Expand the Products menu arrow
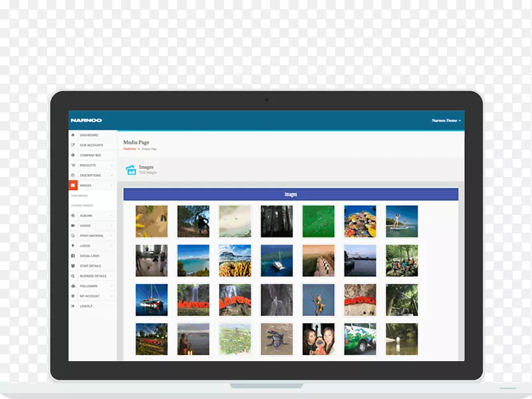 [x=112, y=165]
